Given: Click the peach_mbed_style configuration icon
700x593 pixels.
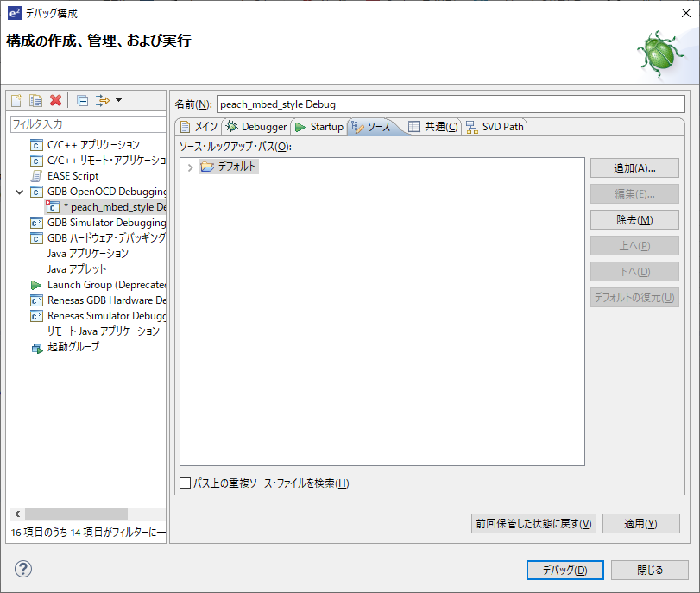Looking at the screenshot, I should pos(53,207).
